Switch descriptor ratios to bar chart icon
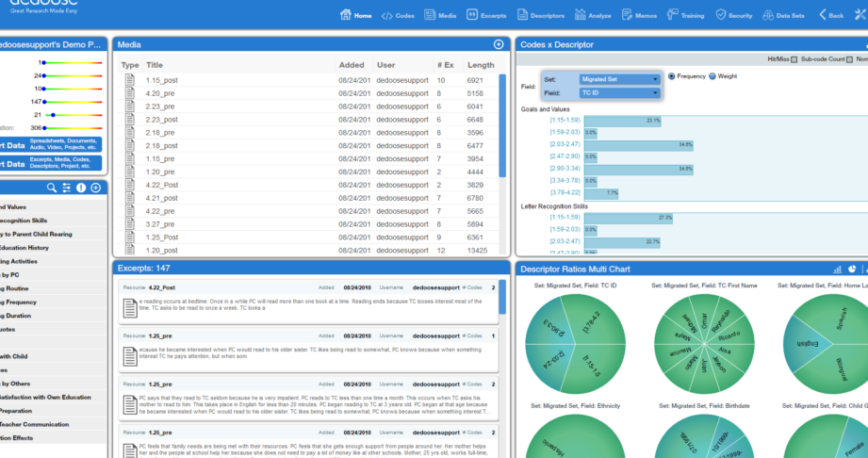This screenshot has height=458, width=868. 837,270
